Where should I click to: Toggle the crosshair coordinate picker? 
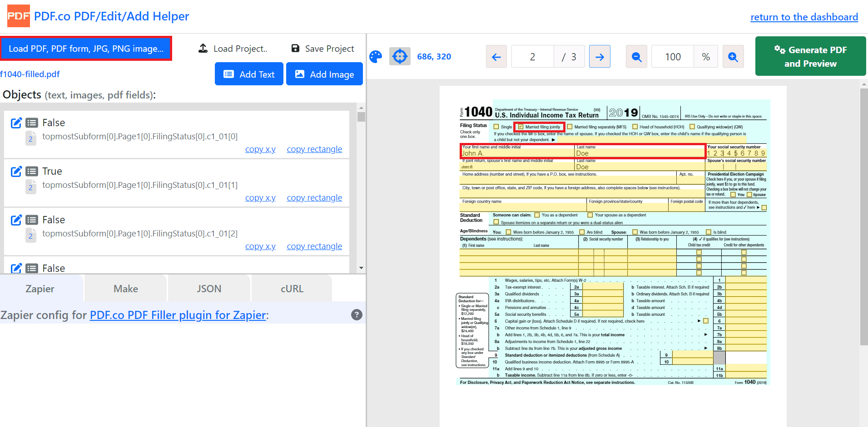click(400, 57)
